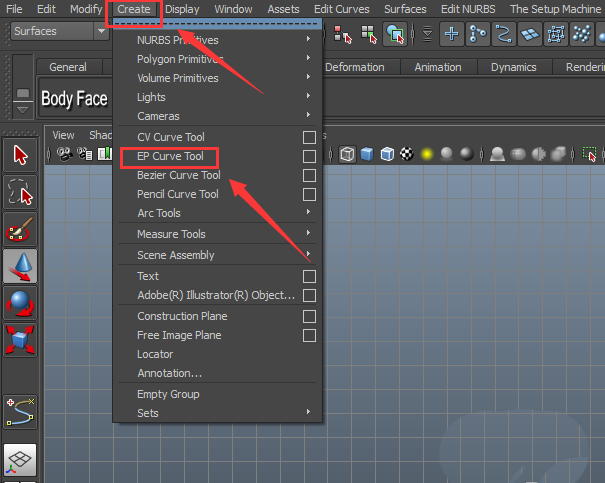Open the Modify menu
The image size is (605, 483).
coord(86,9)
